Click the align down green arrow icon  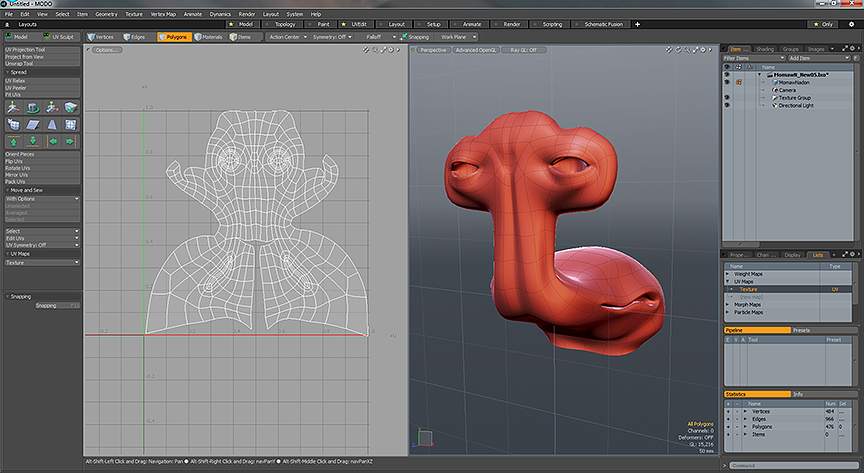[x=33, y=141]
